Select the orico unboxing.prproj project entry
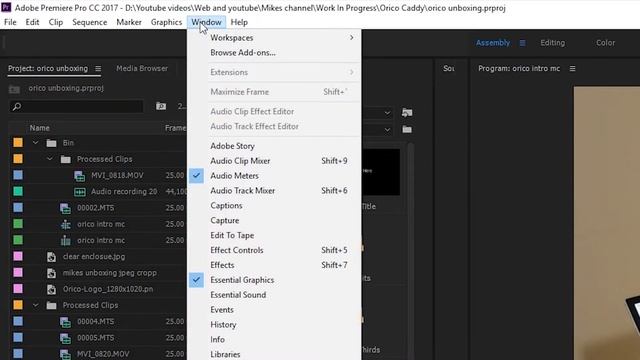Screen dimensions: 640x360 (x=66, y=88)
